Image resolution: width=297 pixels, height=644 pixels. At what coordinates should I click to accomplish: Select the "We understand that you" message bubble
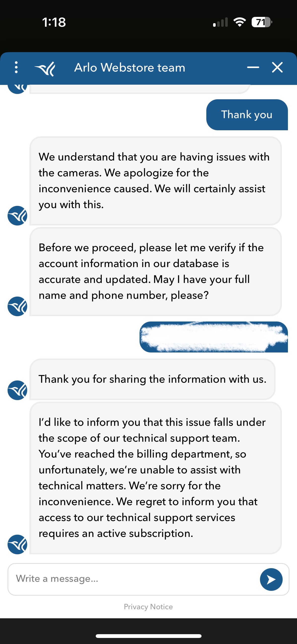(155, 181)
